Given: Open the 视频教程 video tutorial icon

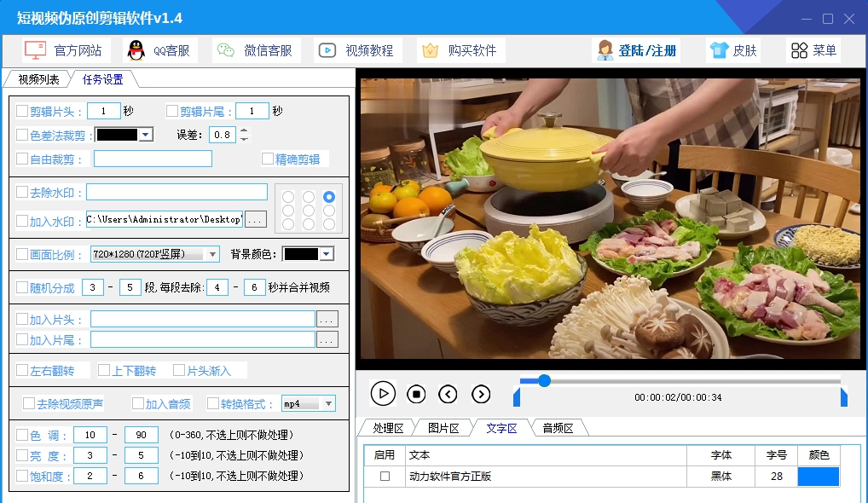Looking at the screenshot, I should tap(327, 50).
